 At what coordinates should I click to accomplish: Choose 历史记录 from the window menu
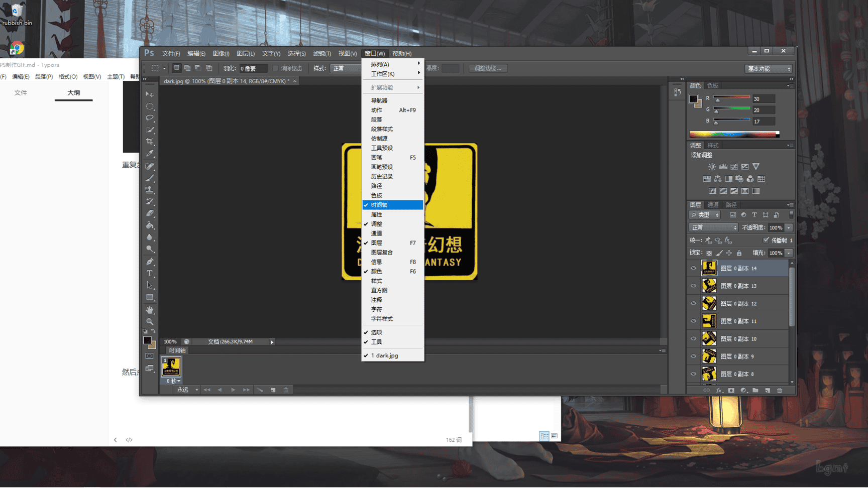pos(382,177)
